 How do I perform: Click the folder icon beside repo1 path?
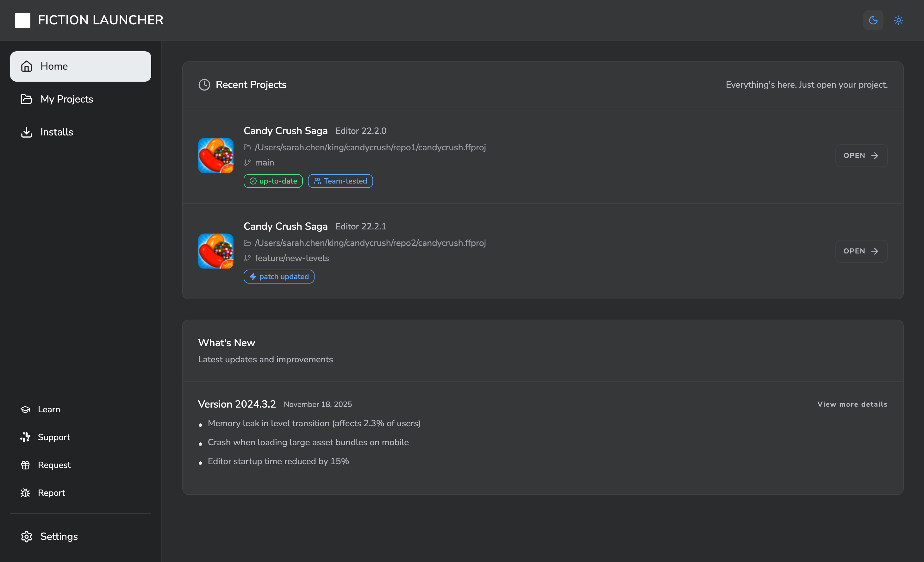[247, 148]
